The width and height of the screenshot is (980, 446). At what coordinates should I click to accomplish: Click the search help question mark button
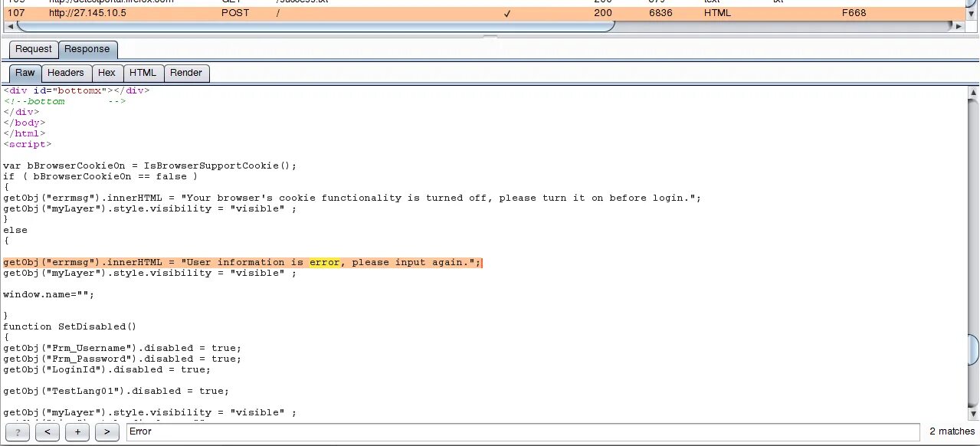pyautogui.click(x=17, y=432)
